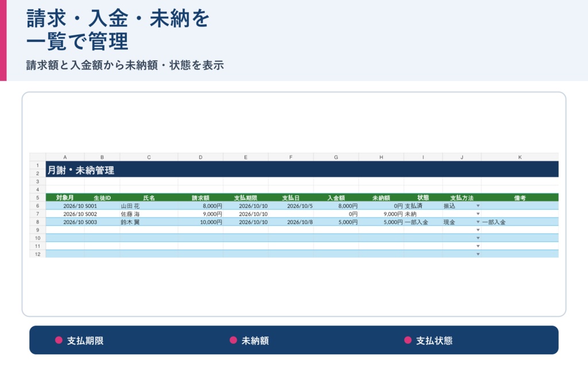This screenshot has height=368, width=588.
Task: Select the name cell 佐藤 海
Action: [149, 214]
